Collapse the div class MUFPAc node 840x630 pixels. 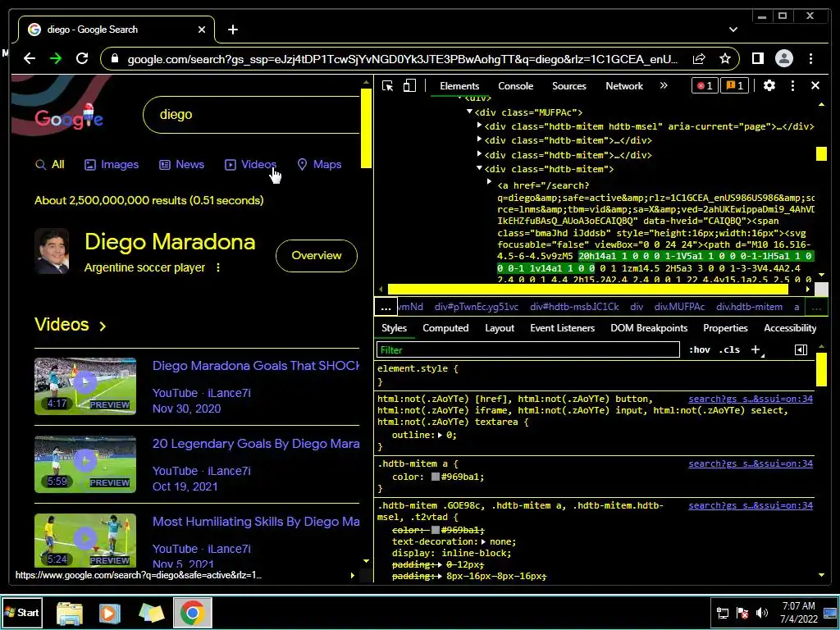point(469,112)
